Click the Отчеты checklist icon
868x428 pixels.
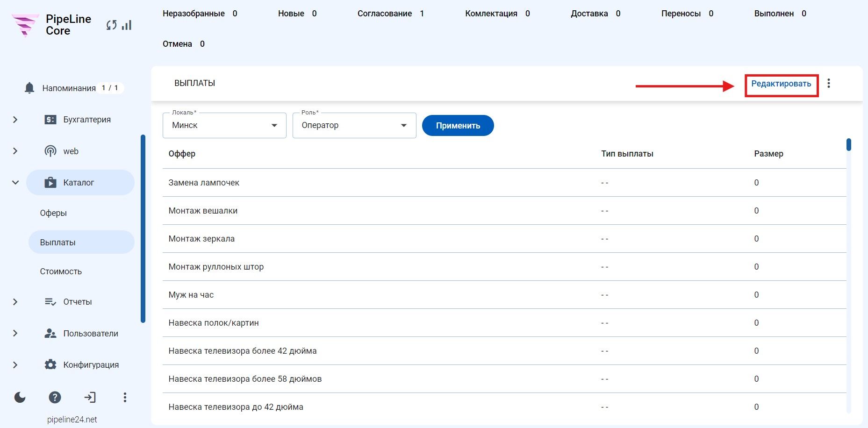[50, 302]
